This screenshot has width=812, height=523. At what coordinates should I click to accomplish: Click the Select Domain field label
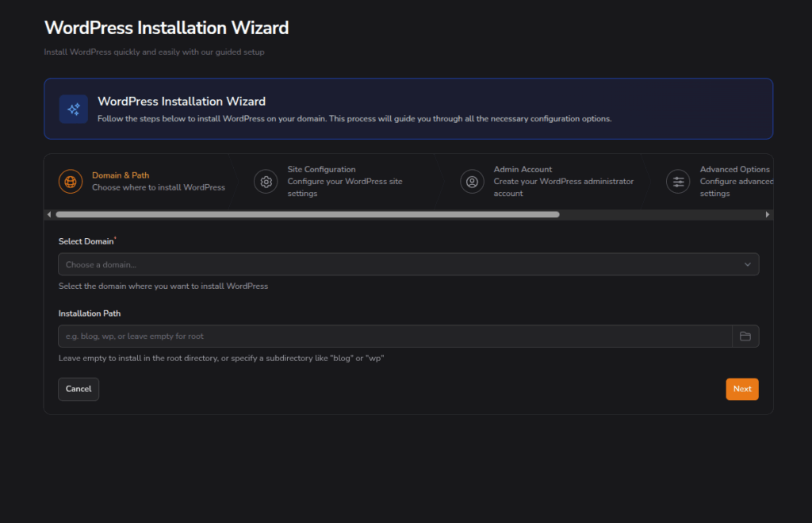(x=85, y=241)
